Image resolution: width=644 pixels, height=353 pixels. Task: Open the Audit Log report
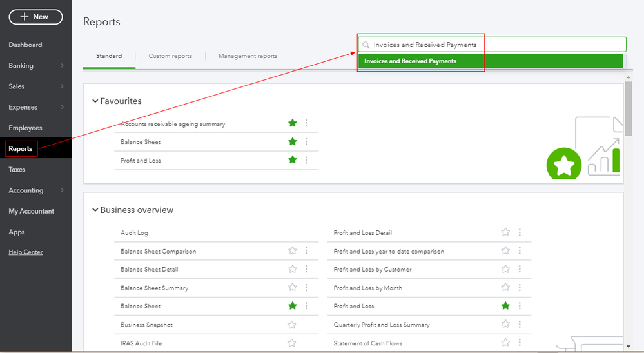pyautogui.click(x=134, y=233)
